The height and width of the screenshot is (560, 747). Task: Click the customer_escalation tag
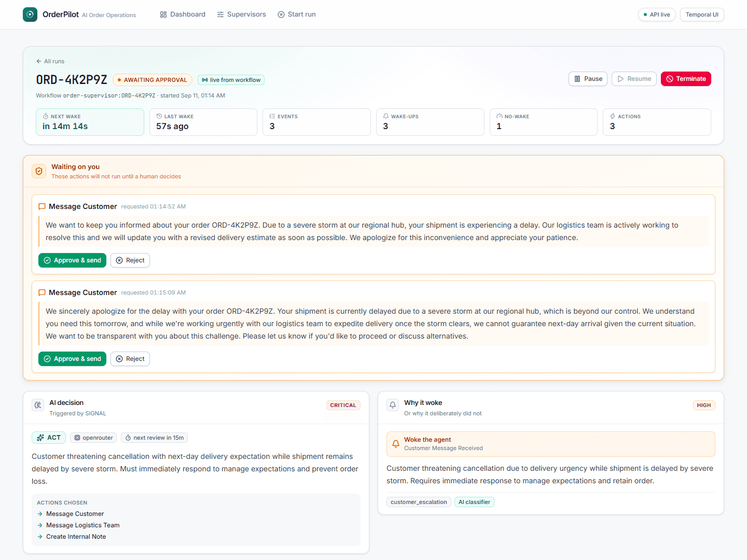click(x=419, y=502)
